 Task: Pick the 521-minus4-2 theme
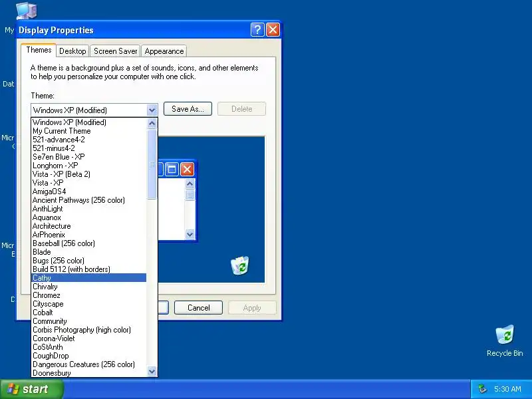[89, 148]
